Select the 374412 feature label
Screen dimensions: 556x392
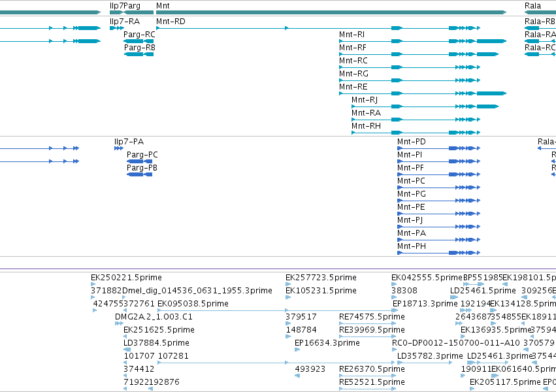139,369
